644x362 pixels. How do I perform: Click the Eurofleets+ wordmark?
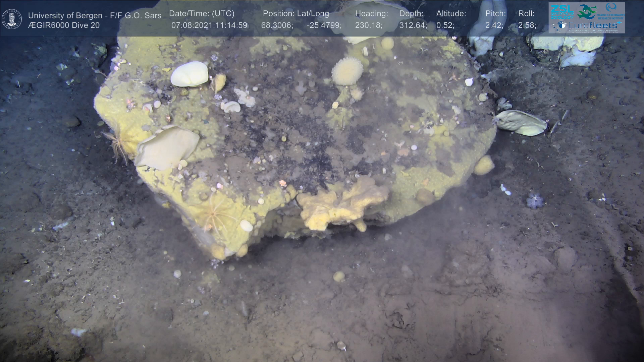593,25
